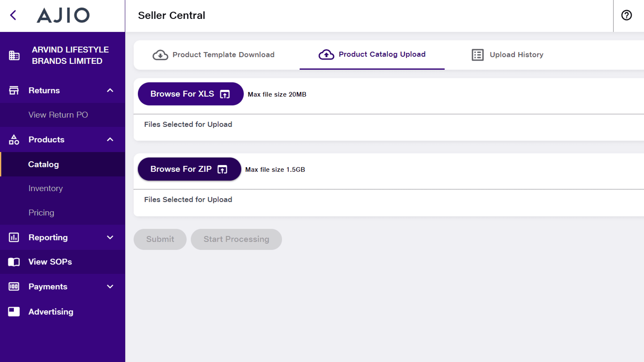
Task: Click the View SOPs book icon
Action: [14, 262]
